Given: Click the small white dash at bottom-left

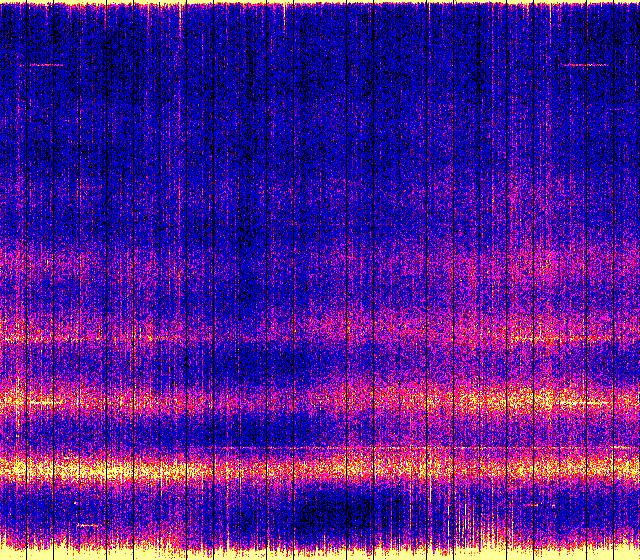Looking at the screenshot, I should pyautogui.click(x=88, y=524).
